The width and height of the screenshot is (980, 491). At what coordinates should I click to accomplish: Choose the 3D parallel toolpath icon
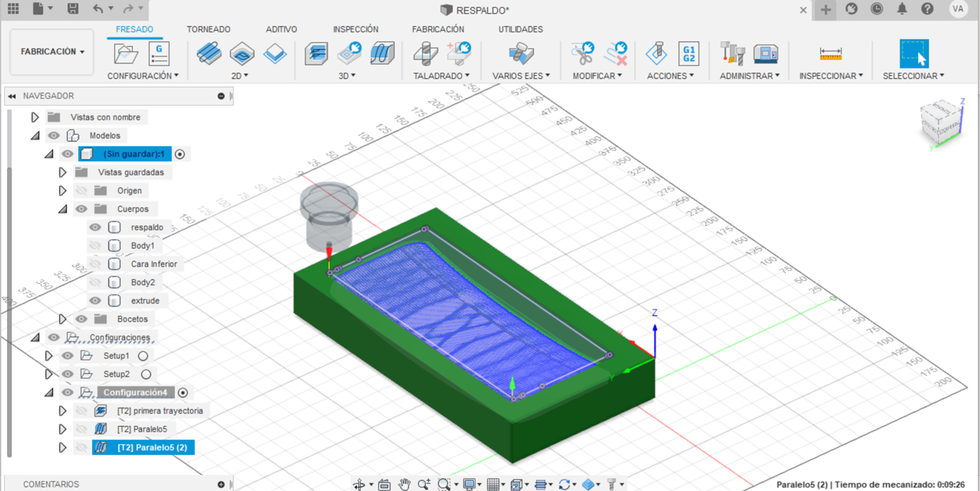tap(383, 53)
